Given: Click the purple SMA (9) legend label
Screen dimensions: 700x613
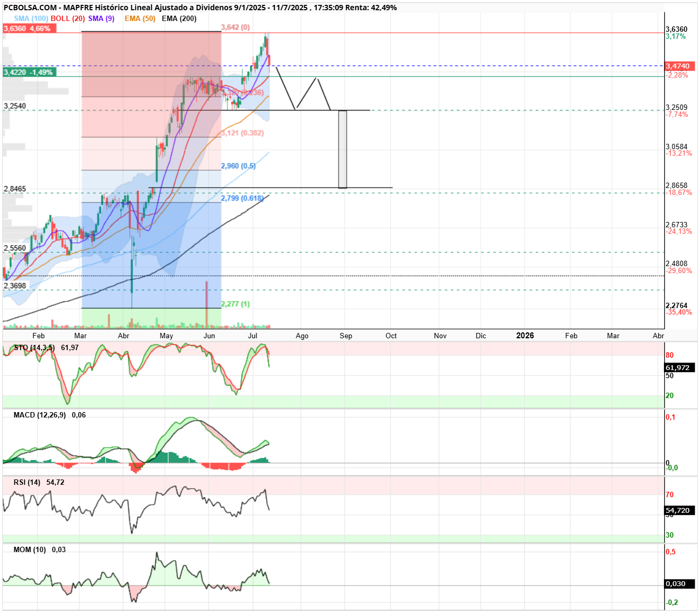Looking at the screenshot, I should point(101,18).
